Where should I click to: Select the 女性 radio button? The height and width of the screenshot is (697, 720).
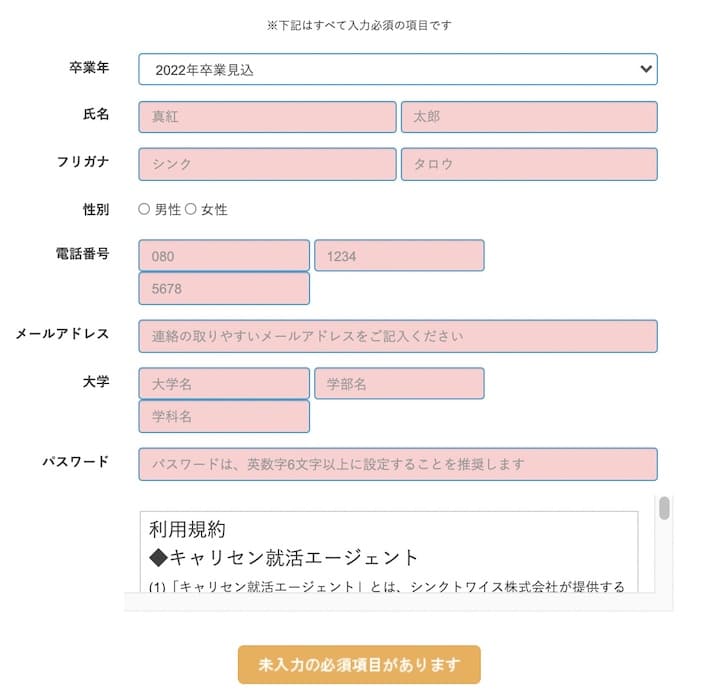(191, 209)
